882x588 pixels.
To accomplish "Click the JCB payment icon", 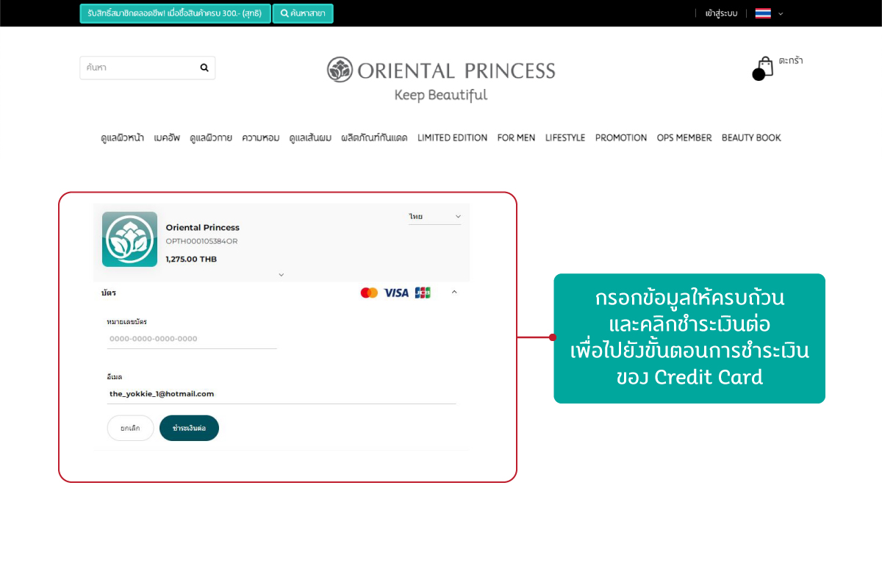I will point(423,293).
